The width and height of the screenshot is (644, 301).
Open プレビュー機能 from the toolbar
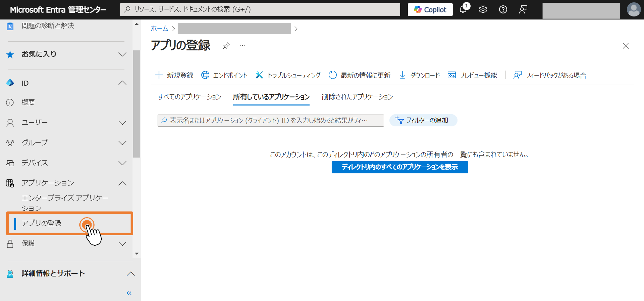(472, 75)
